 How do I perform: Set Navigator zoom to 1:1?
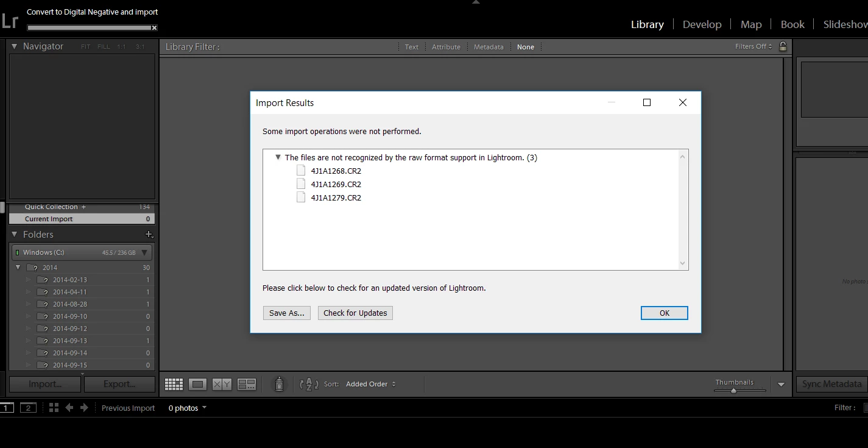pyautogui.click(x=122, y=46)
